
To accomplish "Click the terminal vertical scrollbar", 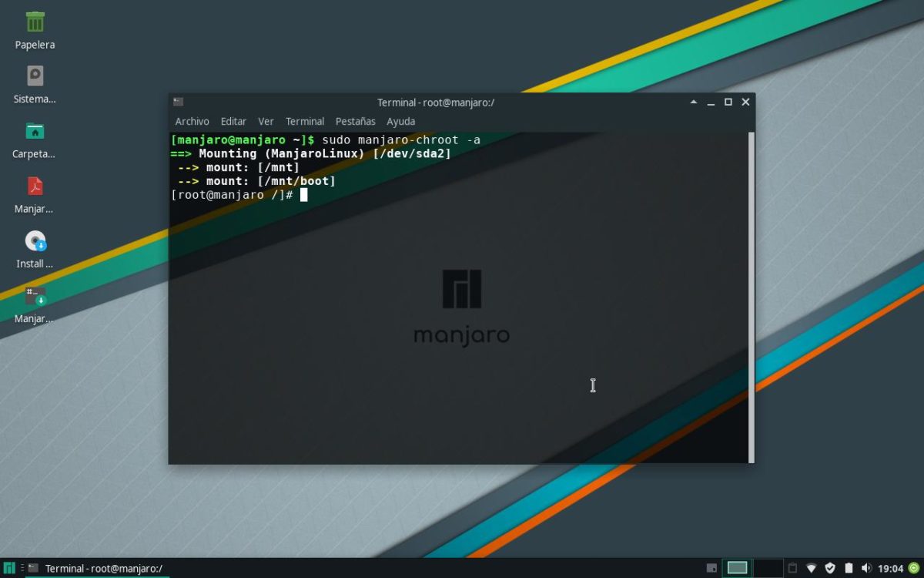I will (x=752, y=297).
